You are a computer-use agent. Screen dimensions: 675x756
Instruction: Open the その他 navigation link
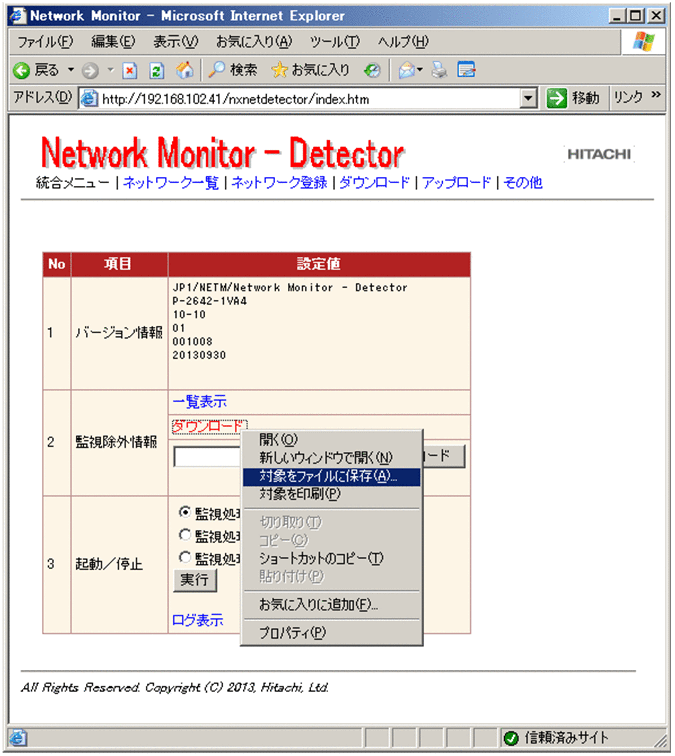pos(523,183)
